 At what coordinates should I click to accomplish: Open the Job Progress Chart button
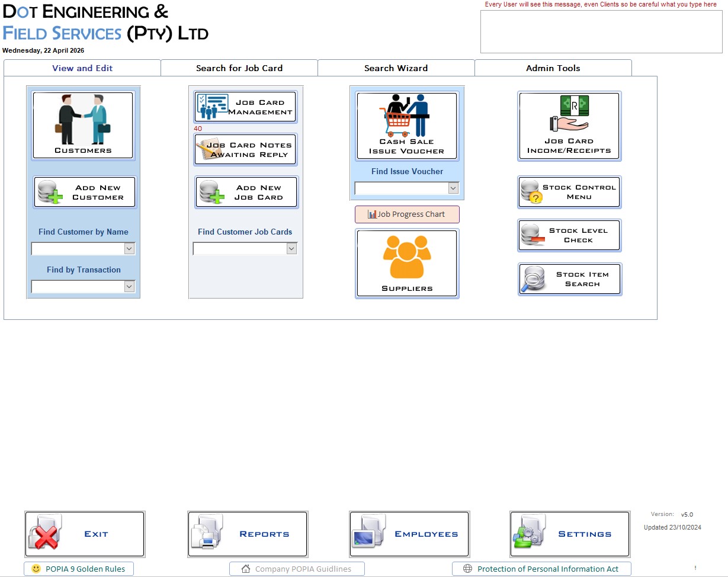(407, 214)
